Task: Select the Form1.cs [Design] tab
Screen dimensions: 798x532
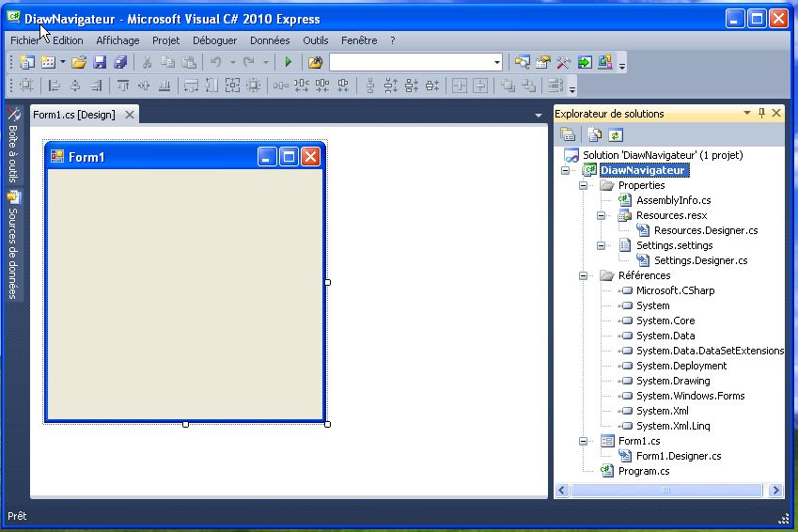Action: 74,115
